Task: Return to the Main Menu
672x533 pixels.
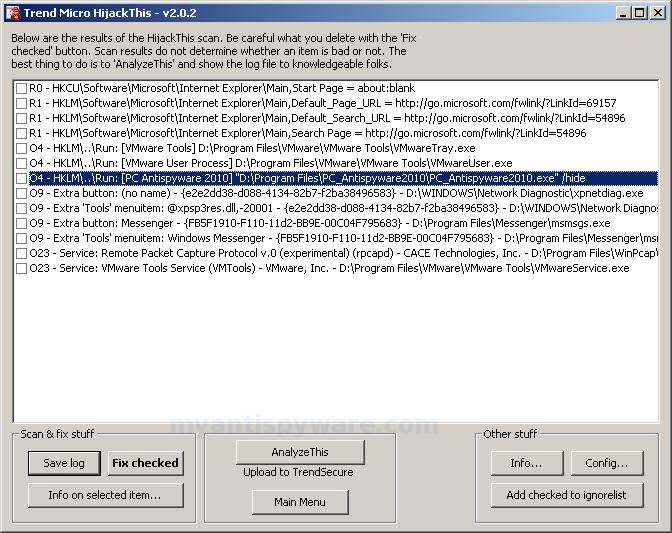Action: pyautogui.click(x=300, y=502)
